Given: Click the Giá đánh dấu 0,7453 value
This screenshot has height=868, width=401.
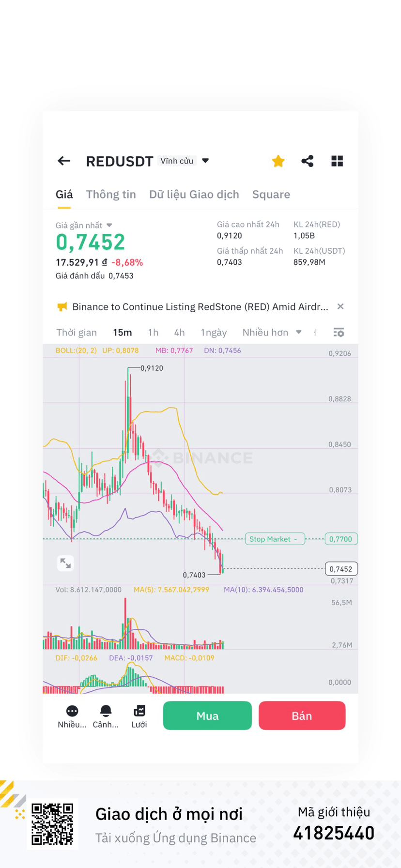Looking at the screenshot, I should [x=94, y=276].
